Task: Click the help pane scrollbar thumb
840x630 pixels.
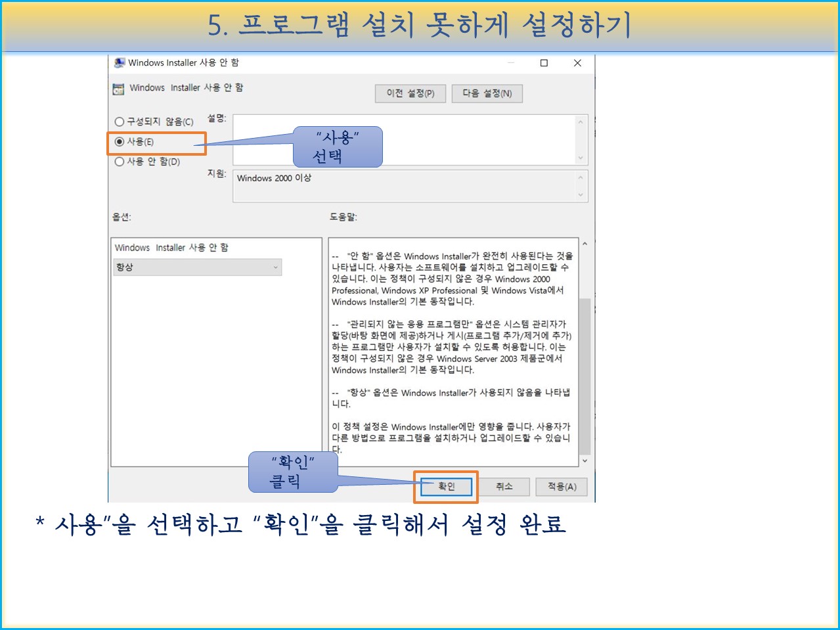Action: (585, 376)
